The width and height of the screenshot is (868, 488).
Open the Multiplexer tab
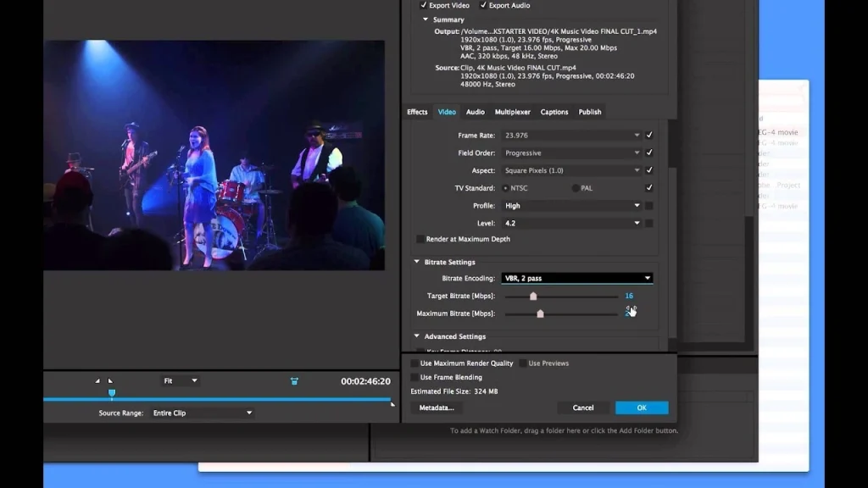pos(512,111)
